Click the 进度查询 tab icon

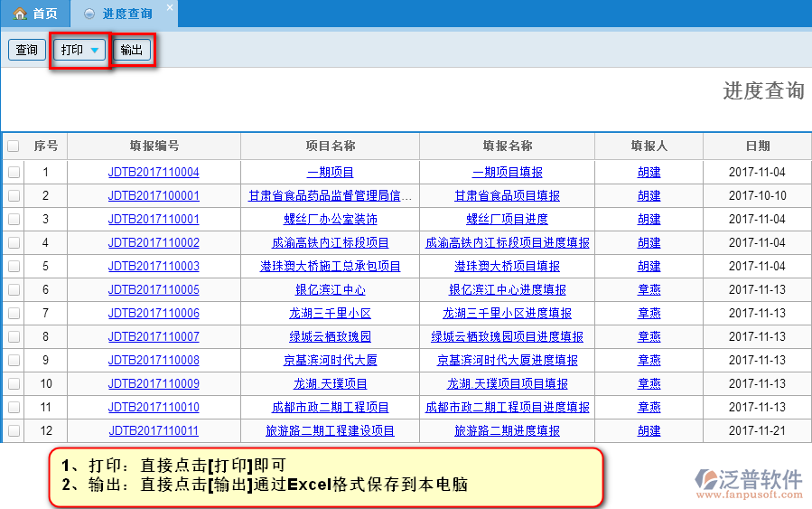[89, 14]
